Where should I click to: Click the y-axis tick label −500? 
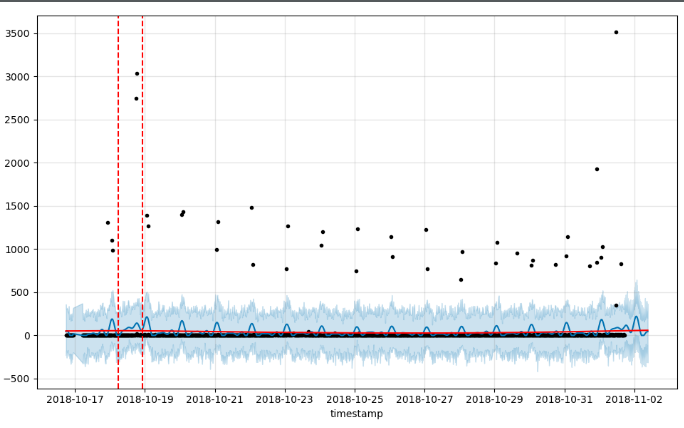coord(17,379)
